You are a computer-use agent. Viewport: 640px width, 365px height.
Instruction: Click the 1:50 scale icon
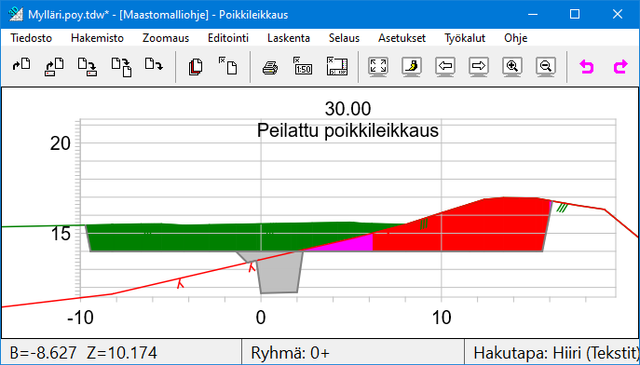(x=302, y=66)
